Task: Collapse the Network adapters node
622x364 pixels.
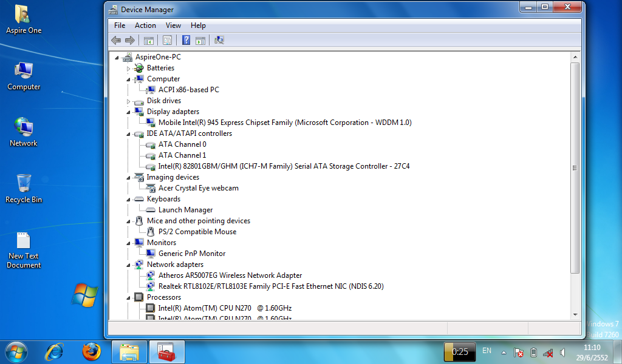Action: pyautogui.click(x=128, y=265)
